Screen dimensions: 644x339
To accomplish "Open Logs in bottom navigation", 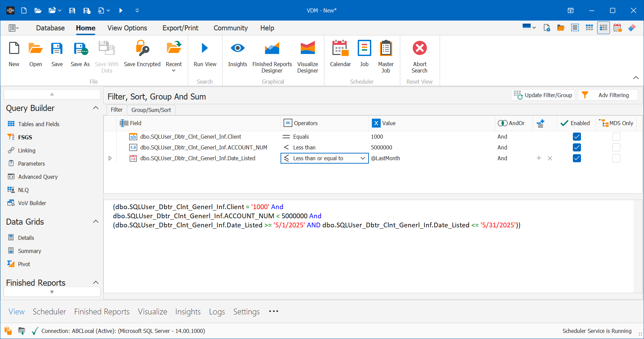I will coord(217,312).
